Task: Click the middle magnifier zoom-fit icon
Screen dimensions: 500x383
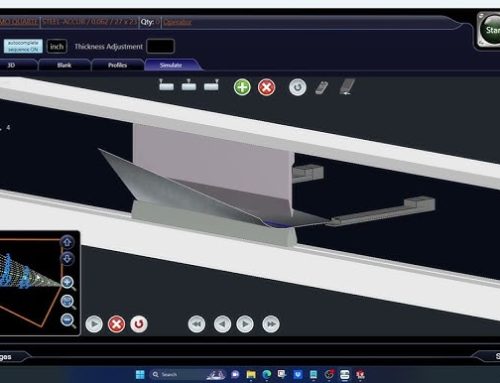Action: pyautogui.click(x=68, y=302)
